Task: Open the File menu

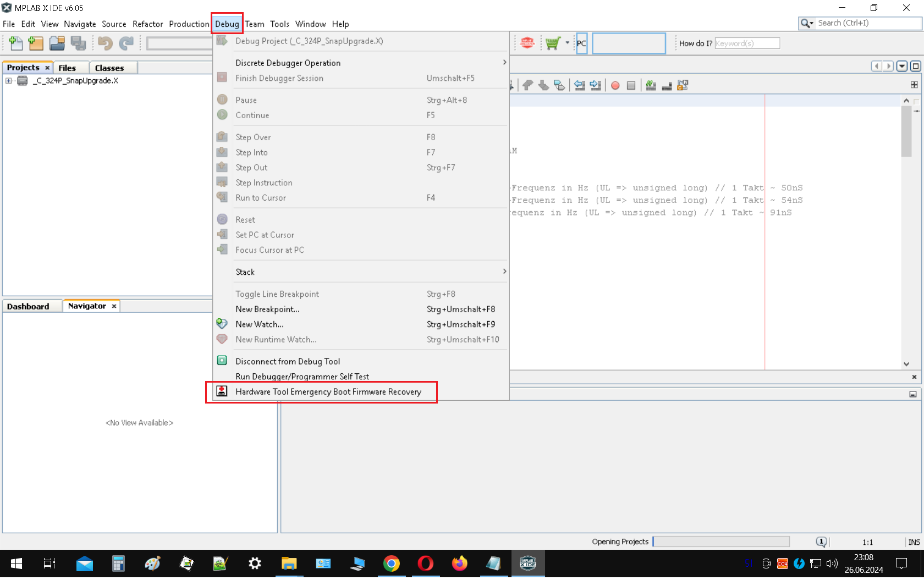Action: (9, 24)
